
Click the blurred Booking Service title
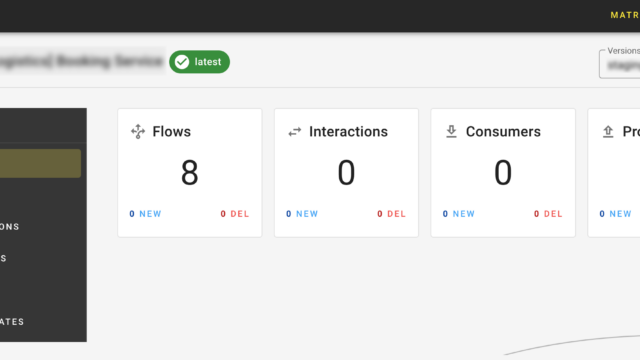[82, 61]
